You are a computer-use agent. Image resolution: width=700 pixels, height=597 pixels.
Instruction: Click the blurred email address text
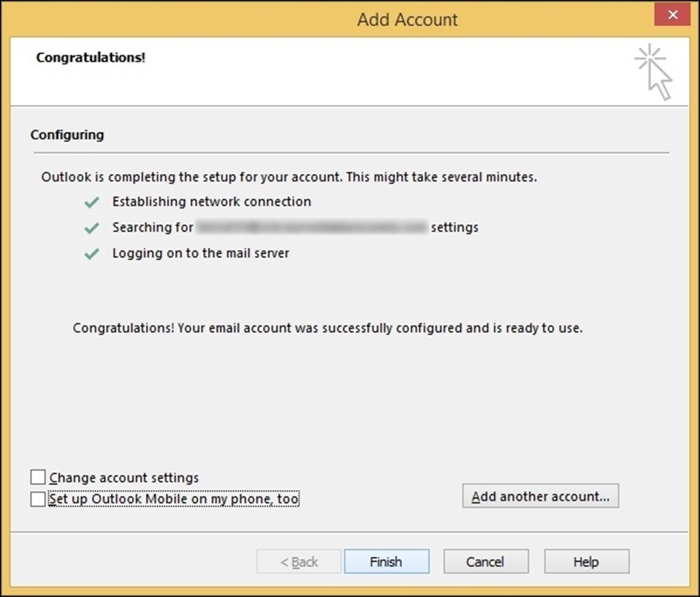(x=312, y=227)
